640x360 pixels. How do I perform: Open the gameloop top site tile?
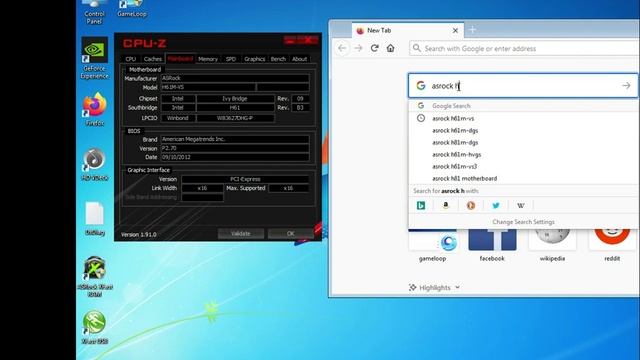[432, 245]
